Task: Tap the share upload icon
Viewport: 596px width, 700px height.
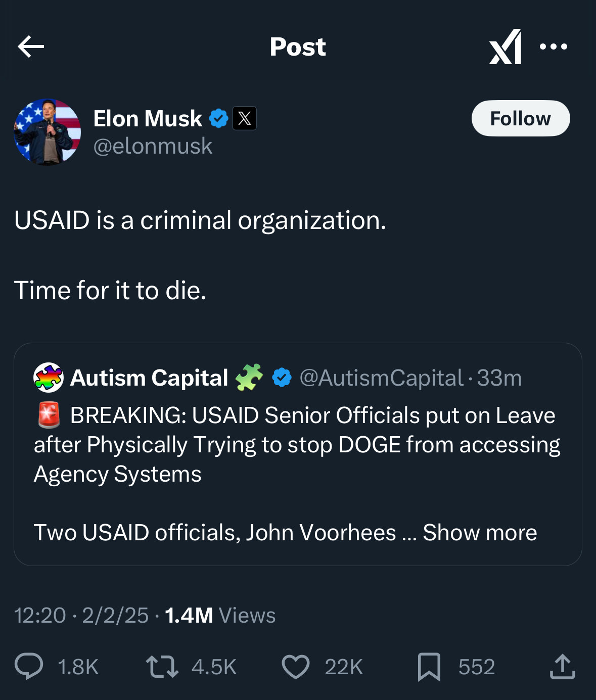Action: coord(562,666)
